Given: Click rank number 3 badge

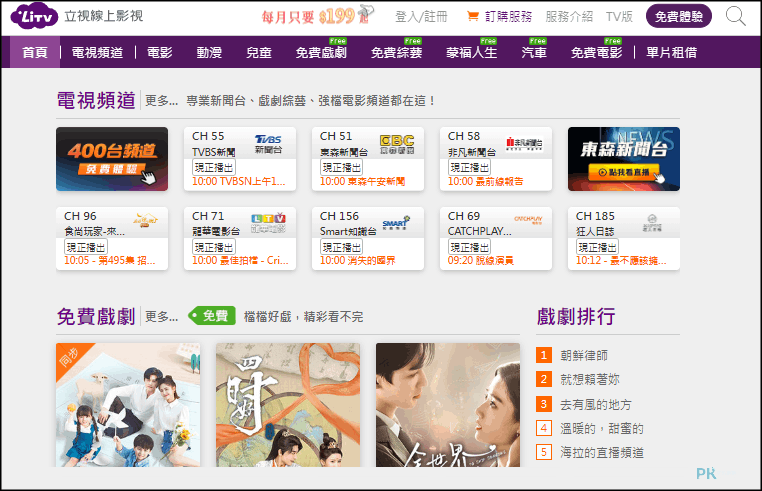Looking at the screenshot, I should tap(544, 404).
